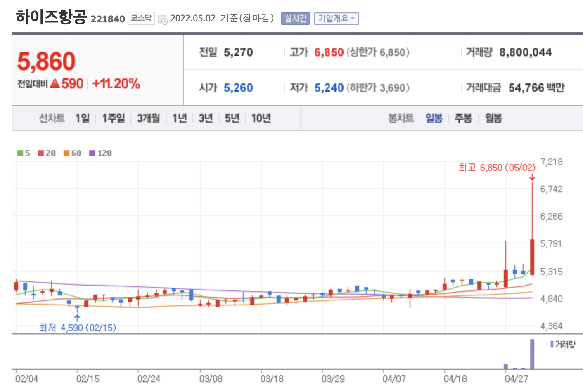Click the large purple volume bar
The width and height of the screenshot is (583, 392).
pos(532,354)
